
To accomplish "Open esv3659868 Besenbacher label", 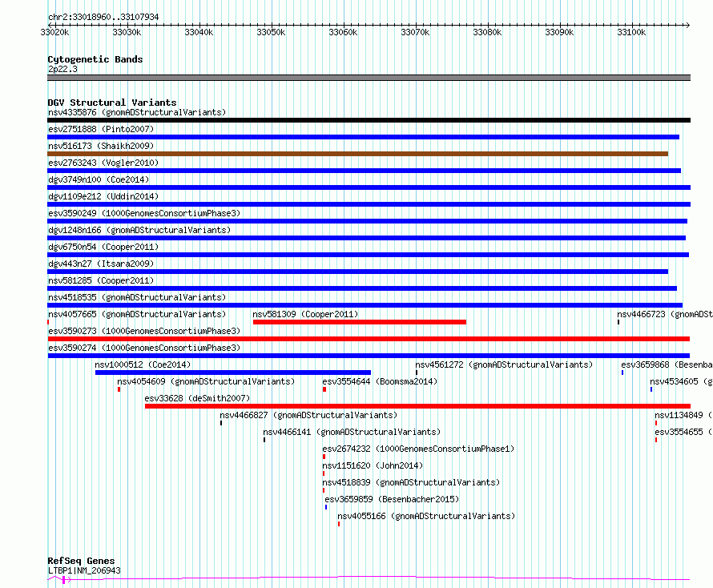I will tap(667, 364).
